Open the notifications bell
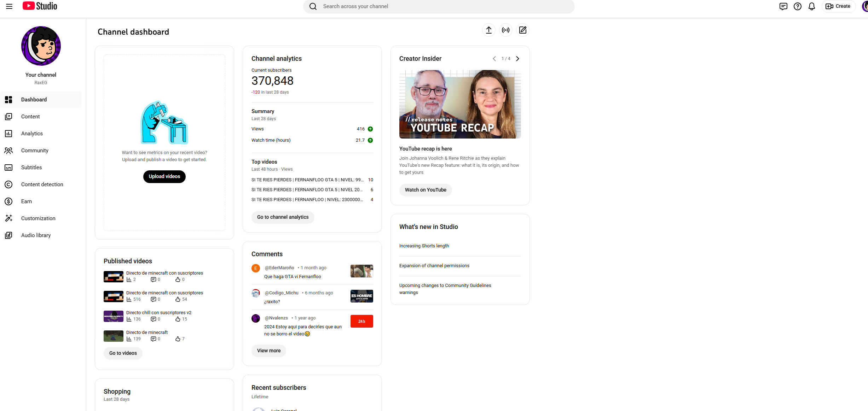868x411 pixels. 811,6
